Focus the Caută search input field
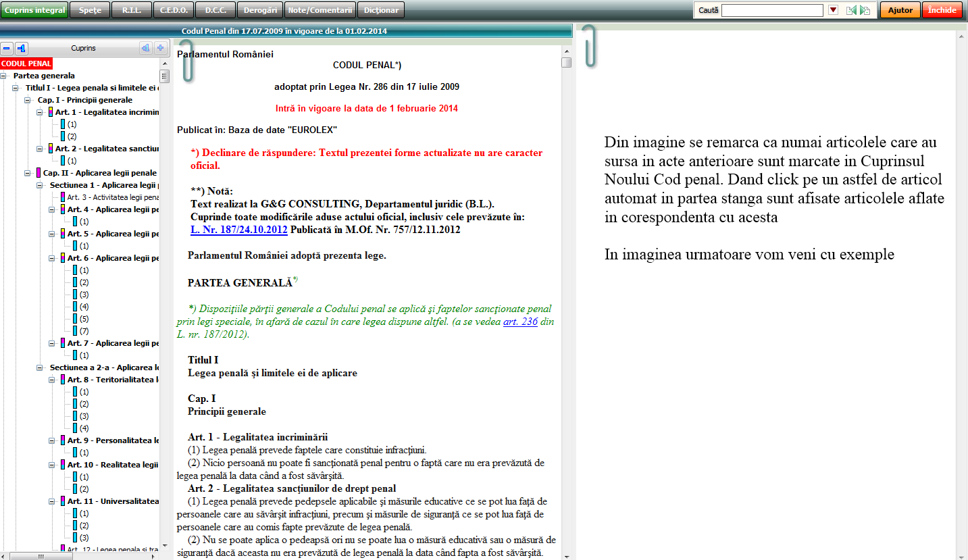968x560 pixels. click(x=772, y=10)
